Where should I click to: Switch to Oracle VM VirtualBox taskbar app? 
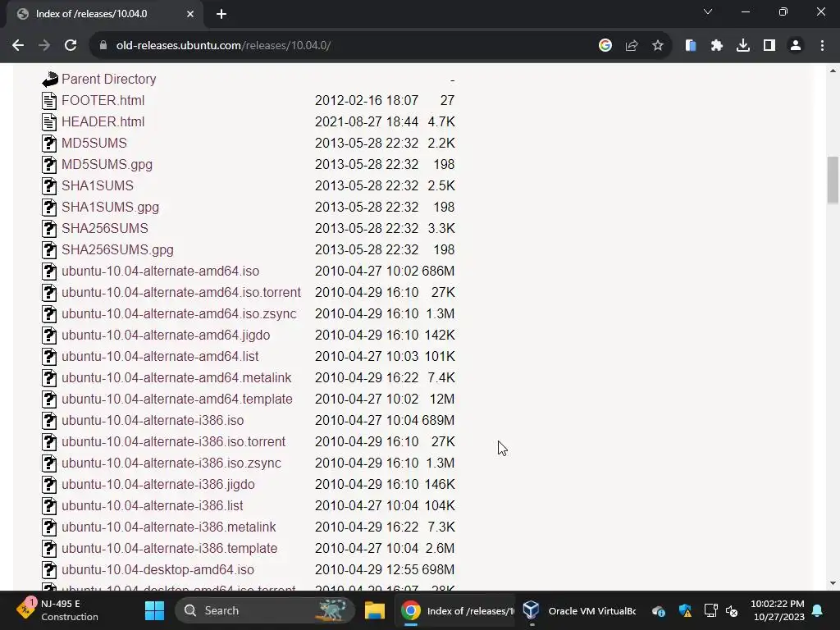point(580,610)
